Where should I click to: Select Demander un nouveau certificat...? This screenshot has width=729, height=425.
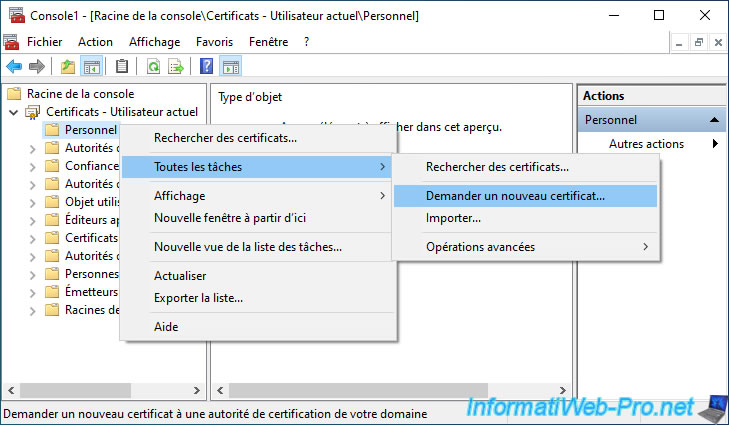tap(515, 196)
